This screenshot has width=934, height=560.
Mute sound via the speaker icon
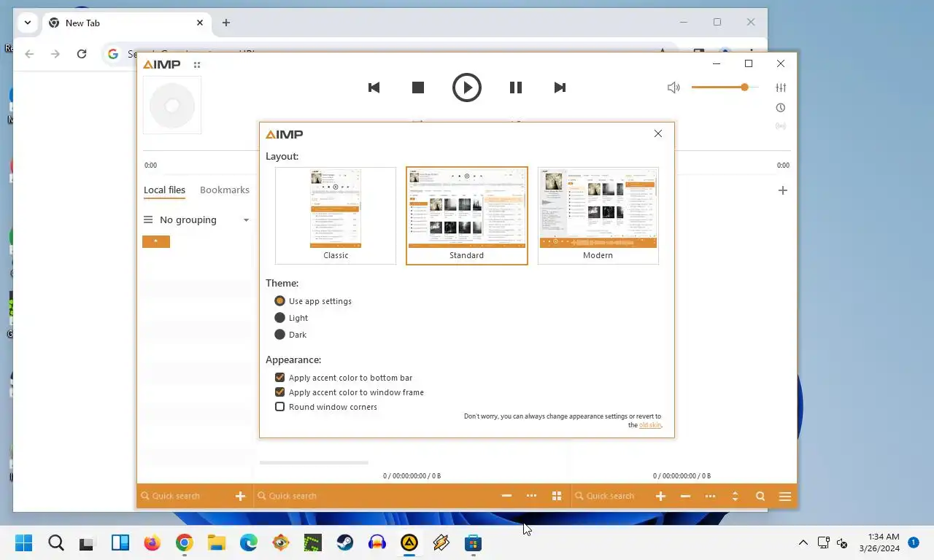pyautogui.click(x=674, y=87)
